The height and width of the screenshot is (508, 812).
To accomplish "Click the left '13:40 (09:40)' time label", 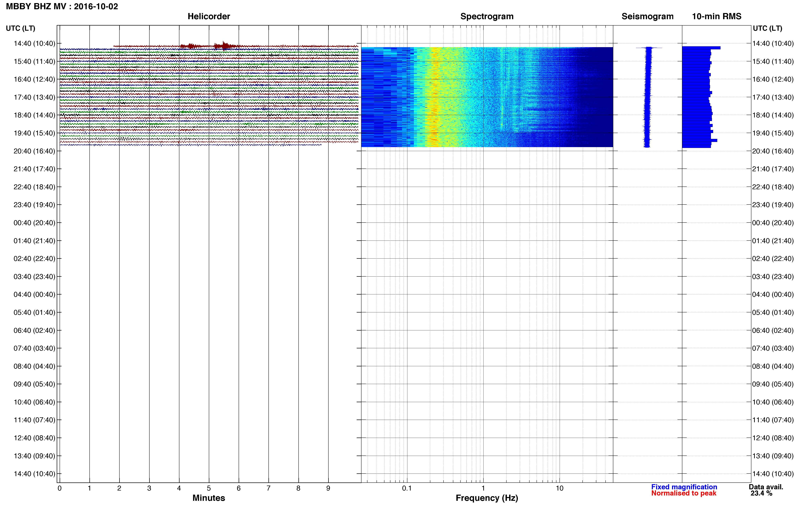I will (34, 456).
